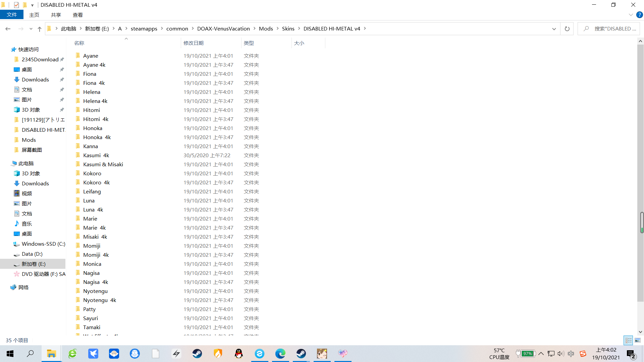Screen dimensions: 644x362
Task: Show hidden system tray icons
Action: tap(541, 354)
